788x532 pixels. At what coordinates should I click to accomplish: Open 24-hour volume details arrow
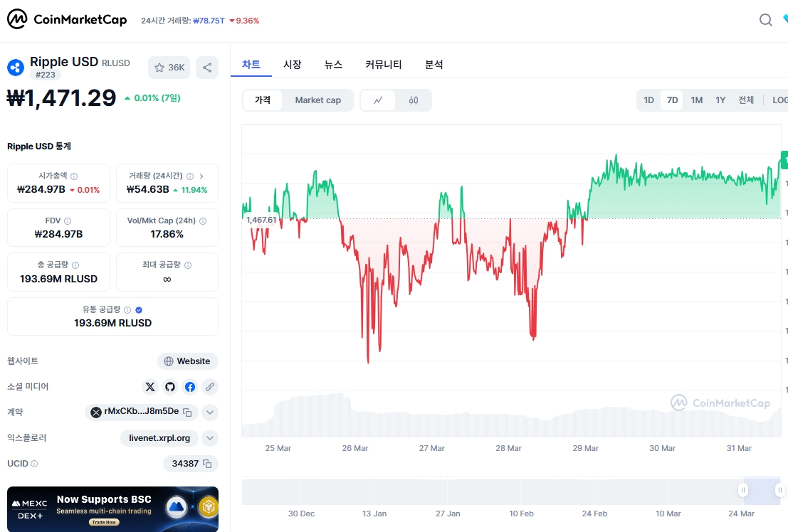(201, 176)
